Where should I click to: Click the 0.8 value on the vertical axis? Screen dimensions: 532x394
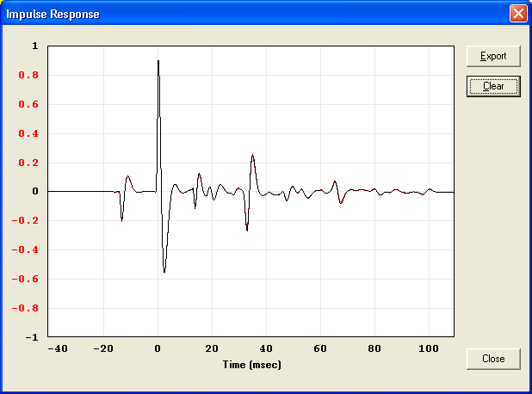[28, 75]
